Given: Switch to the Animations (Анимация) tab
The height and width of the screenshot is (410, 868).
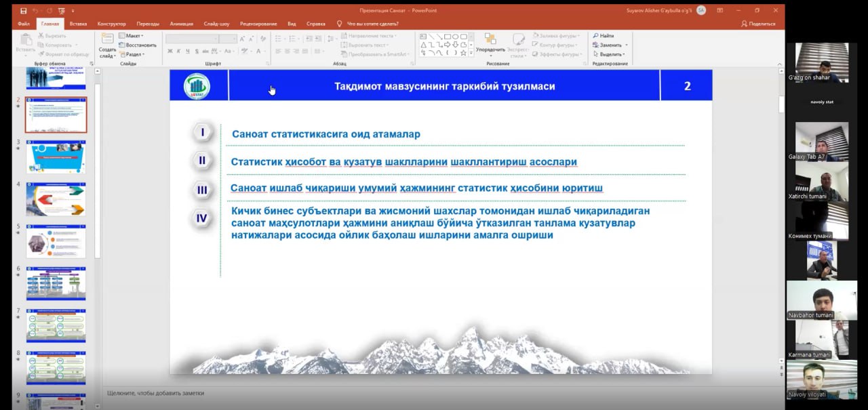Looking at the screenshot, I should click(181, 24).
